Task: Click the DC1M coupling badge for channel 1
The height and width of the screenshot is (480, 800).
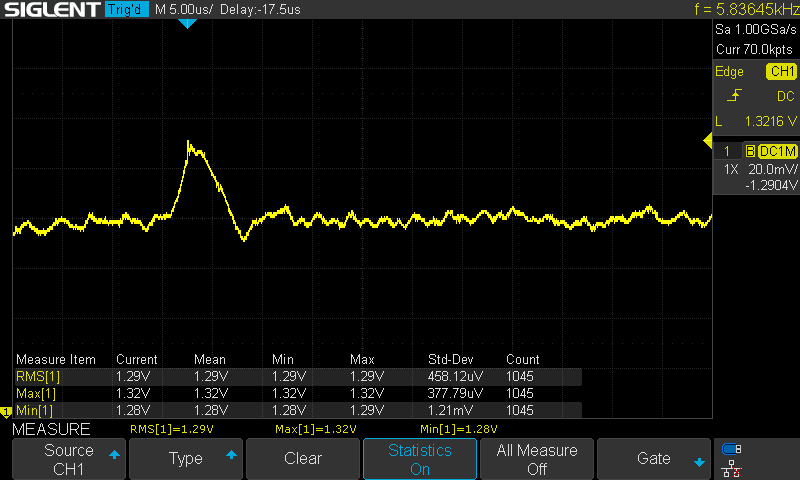Action: [x=778, y=151]
